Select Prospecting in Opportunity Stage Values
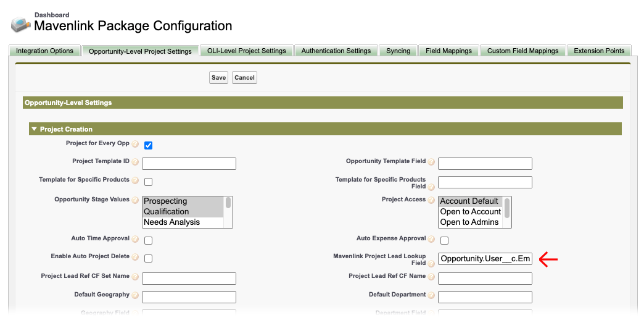 point(183,201)
